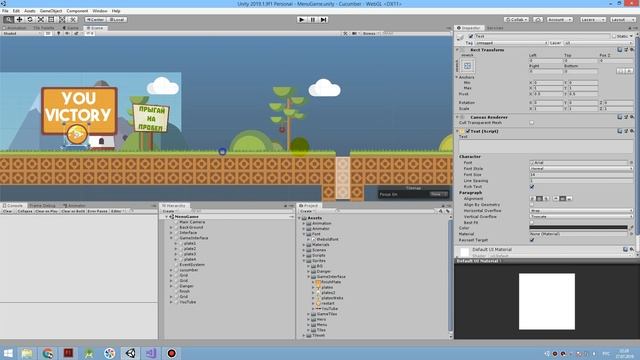The height and width of the screenshot is (360, 640).
Task: Open anchor presets box
Action: pyautogui.click(x=467, y=66)
